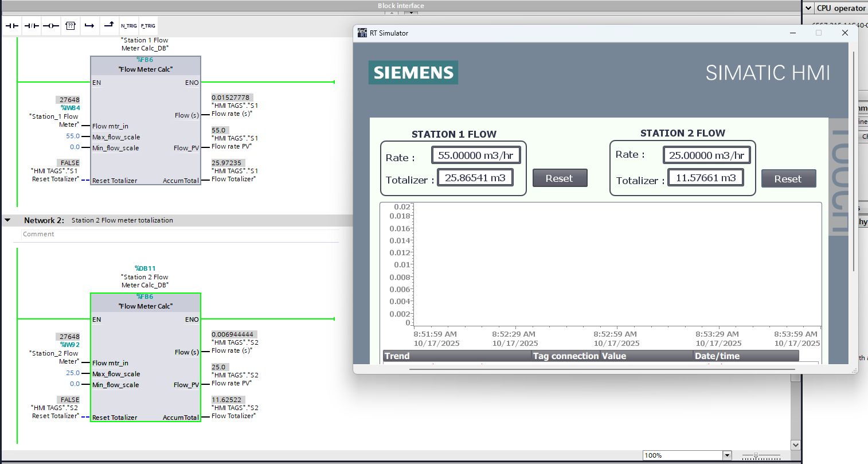This screenshot has width=868, height=464.
Task: Click the open branch arrow icon
Action: tap(89, 26)
